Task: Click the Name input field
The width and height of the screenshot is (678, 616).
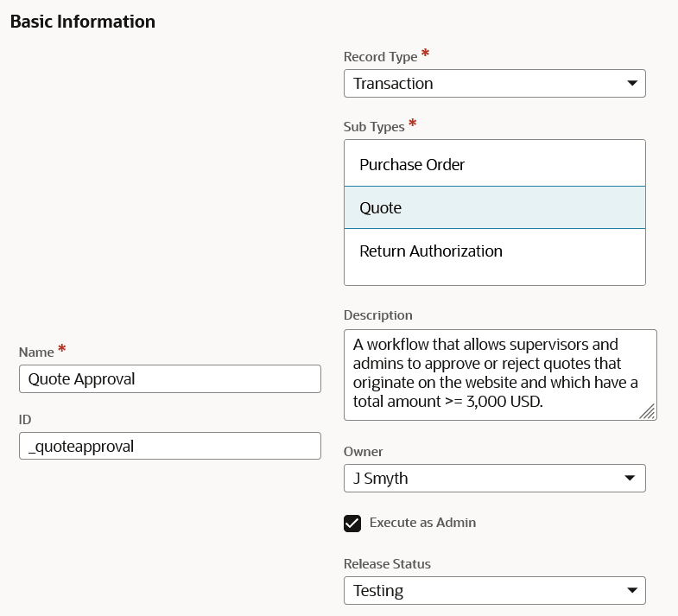Action: tap(170, 379)
